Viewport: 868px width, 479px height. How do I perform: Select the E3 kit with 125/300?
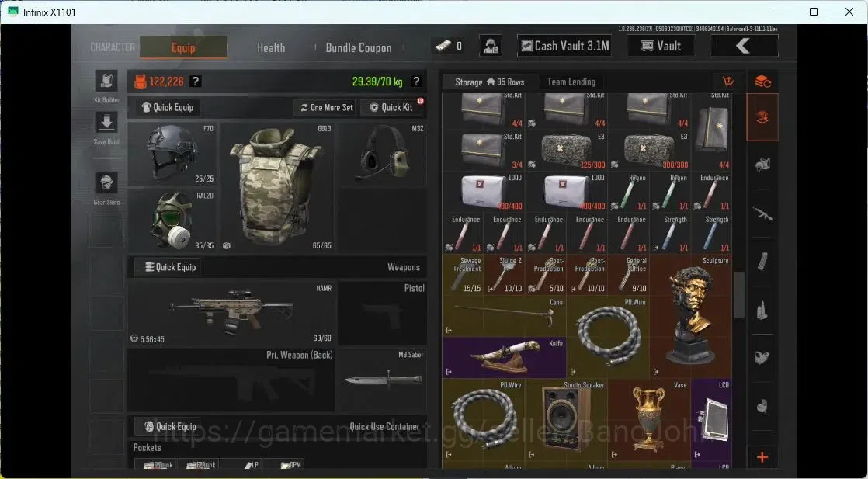pos(566,150)
